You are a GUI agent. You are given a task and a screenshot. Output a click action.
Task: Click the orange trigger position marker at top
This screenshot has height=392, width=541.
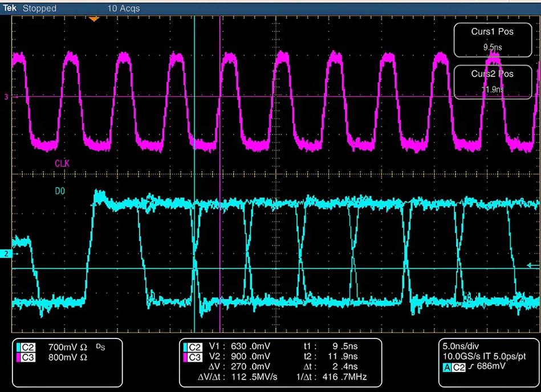pyautogui.click(x=94, y=19)
